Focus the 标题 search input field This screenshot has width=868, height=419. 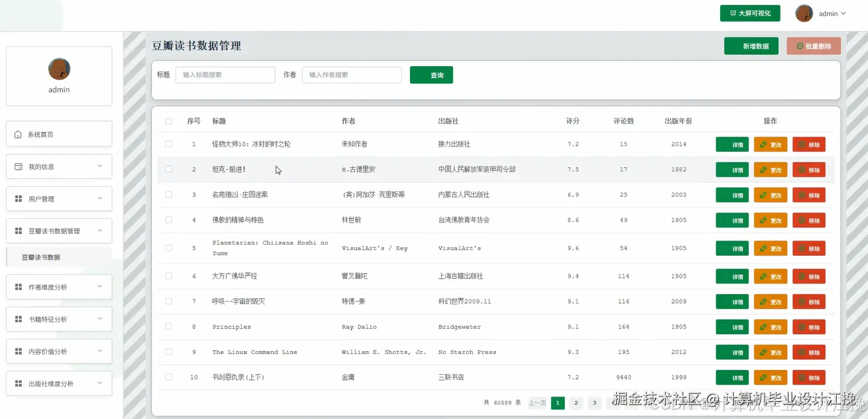coord(225,75)
